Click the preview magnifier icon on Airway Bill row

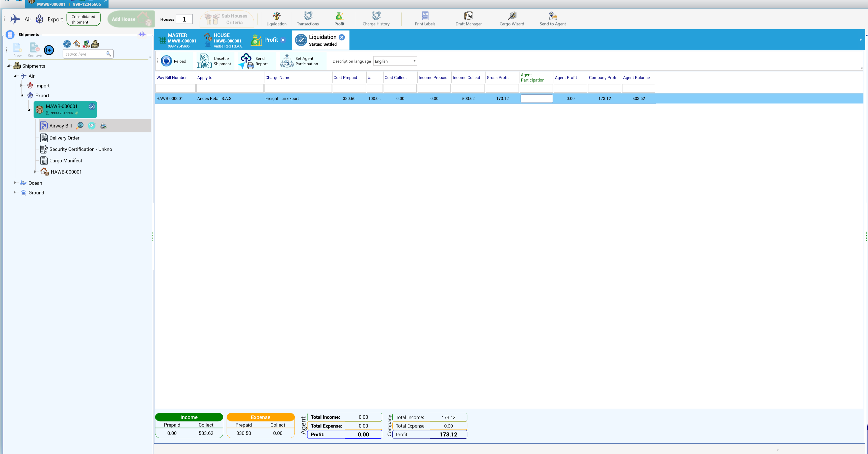point(80,126)
